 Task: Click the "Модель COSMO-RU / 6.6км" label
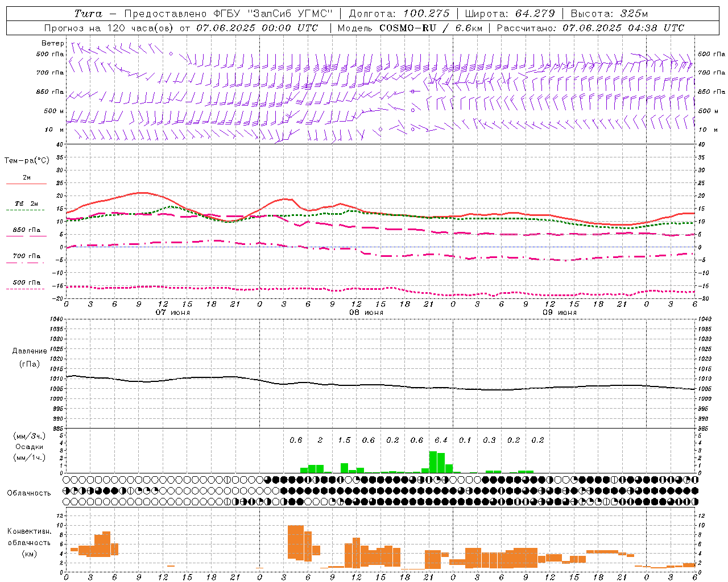409,28
